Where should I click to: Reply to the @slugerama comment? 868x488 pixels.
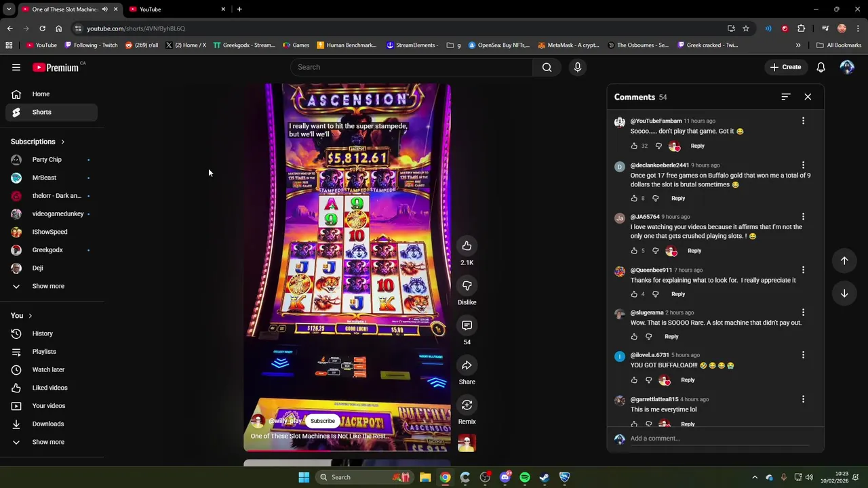[x=671, y=337]
